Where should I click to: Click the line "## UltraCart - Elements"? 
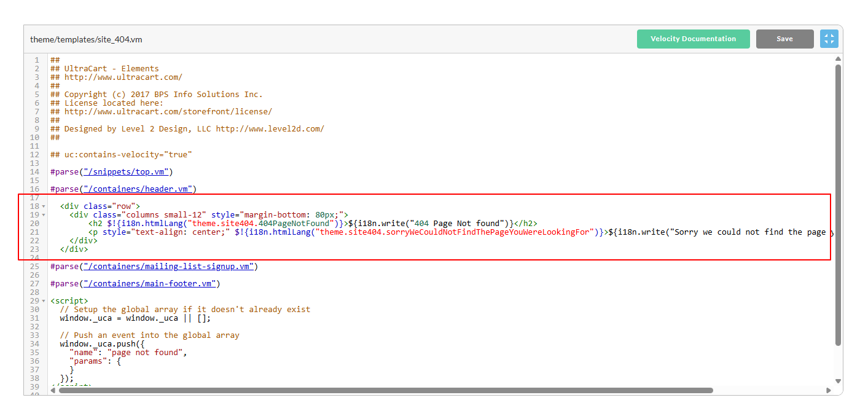[x=104, y=69]
